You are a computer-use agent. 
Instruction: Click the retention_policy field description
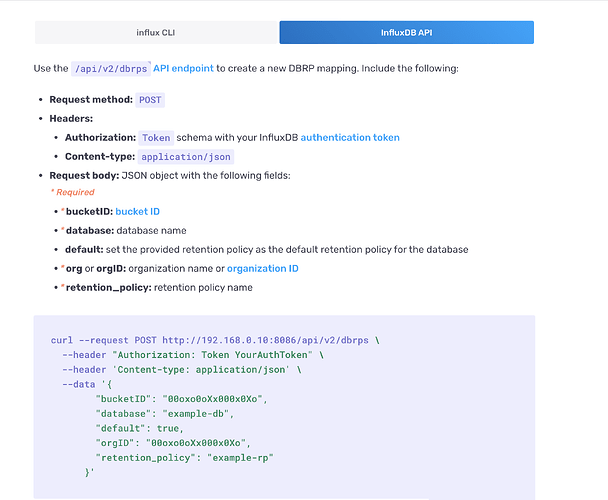[x=203, y=288]
